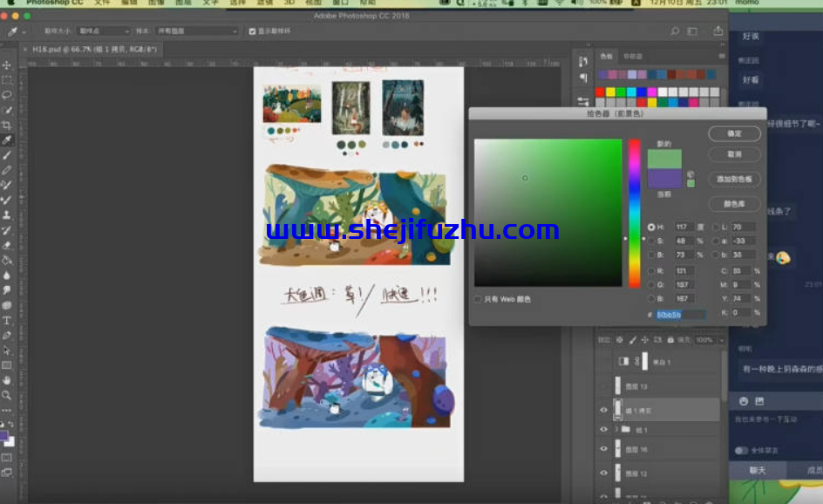Screen dimensions: 823x504
Task: Select the Hand tool
Action: (7, 380)
